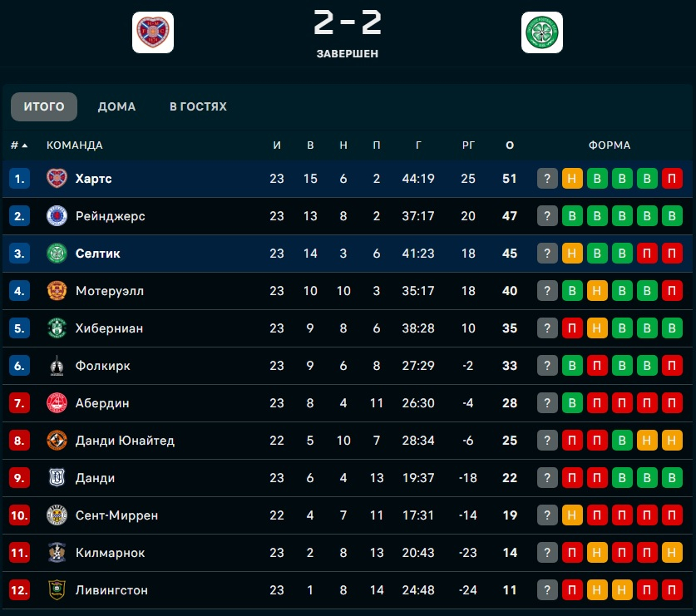
Task: Click the 2-2 match score
Action: 348,23
